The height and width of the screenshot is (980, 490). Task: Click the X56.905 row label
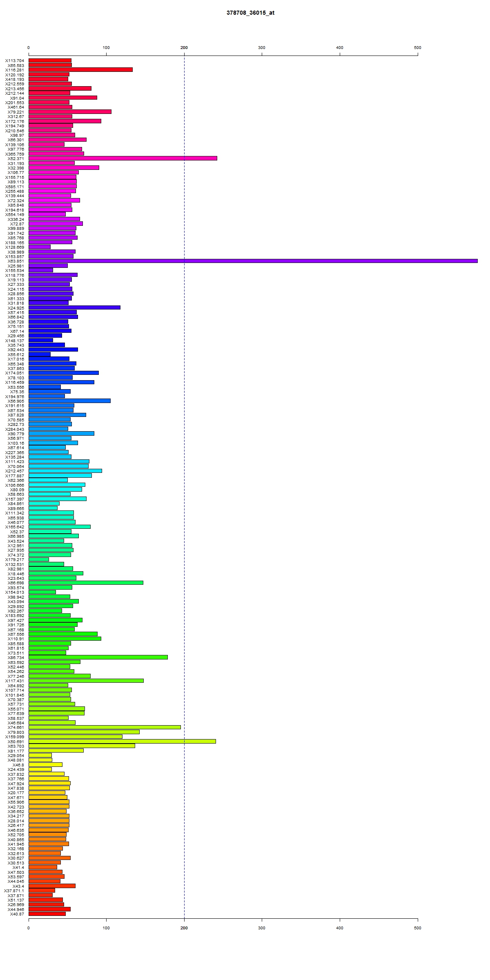16,401
